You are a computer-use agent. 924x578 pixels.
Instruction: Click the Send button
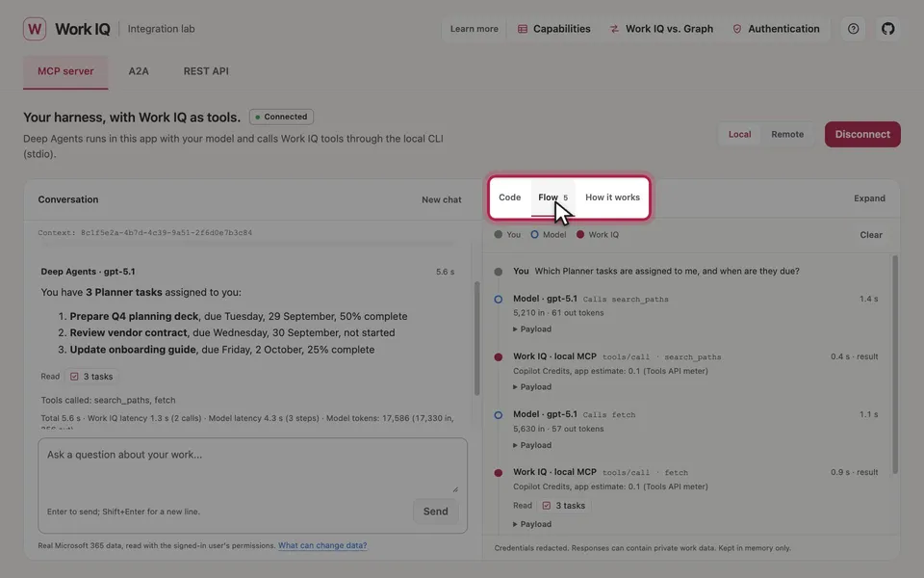point(435,512)
